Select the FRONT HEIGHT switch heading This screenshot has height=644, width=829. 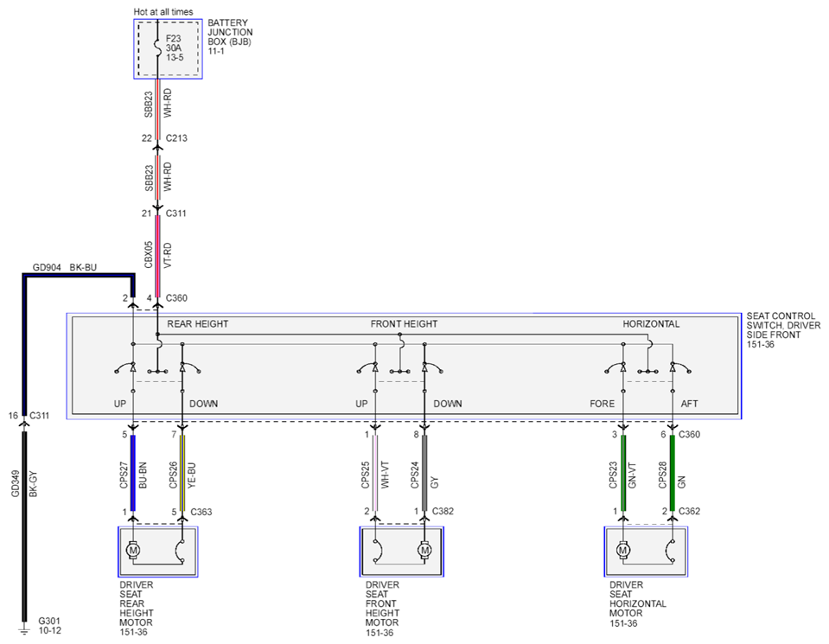click(x=404, y=324)
